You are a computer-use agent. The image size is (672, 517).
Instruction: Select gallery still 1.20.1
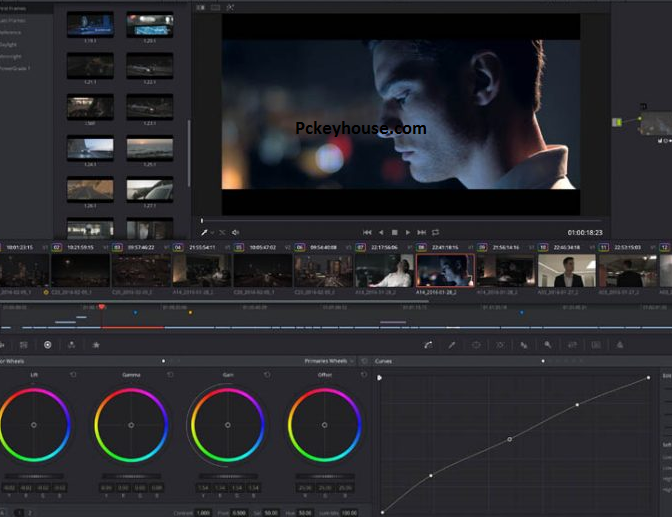pyautogui.click(x=150, y=25)
